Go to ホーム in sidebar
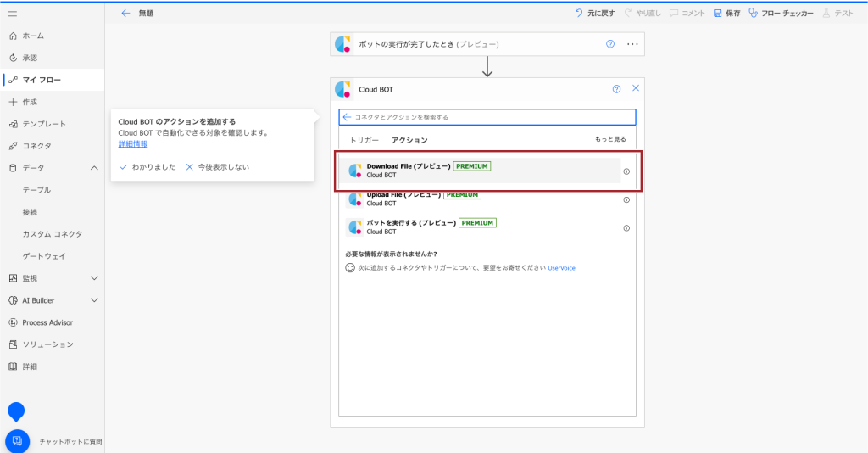Viewport: 868px width, 453px height. click(x=33, y=36)
